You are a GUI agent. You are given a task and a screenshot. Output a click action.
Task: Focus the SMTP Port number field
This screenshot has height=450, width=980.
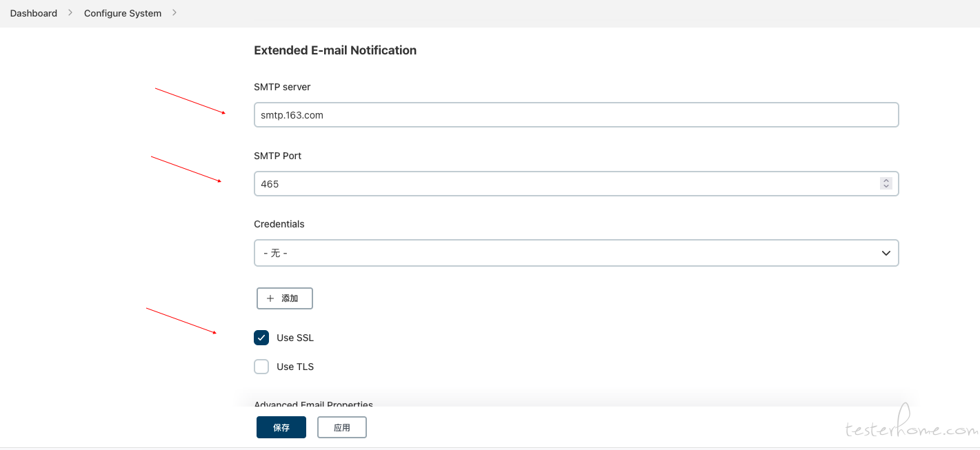tap(576, 183)
